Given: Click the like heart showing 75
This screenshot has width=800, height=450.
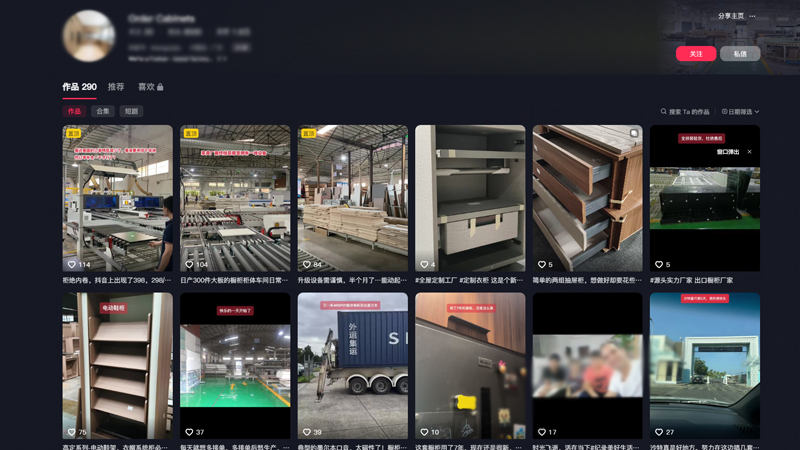Looking at the screenshot, I should pyautogui.click(x=72, y=432).
